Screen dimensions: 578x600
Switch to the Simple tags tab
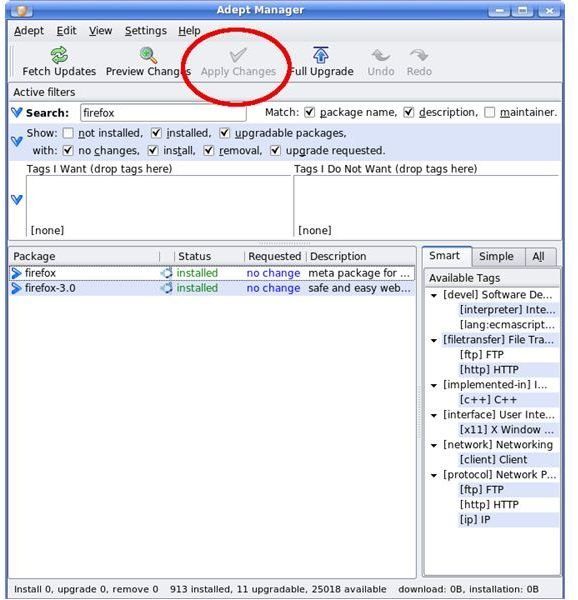click(496, 256)
